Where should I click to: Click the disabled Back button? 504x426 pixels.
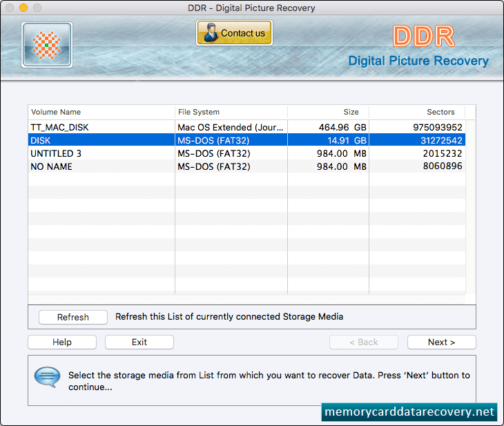coord(364,342)
